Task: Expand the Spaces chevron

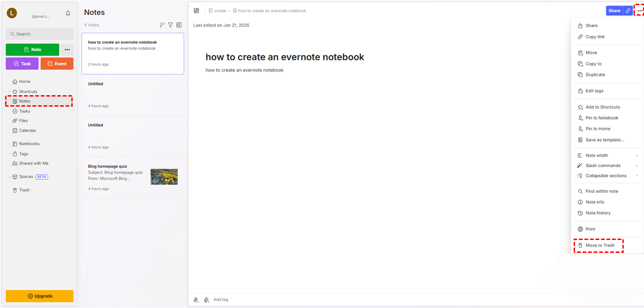Action: click(9, 177)
